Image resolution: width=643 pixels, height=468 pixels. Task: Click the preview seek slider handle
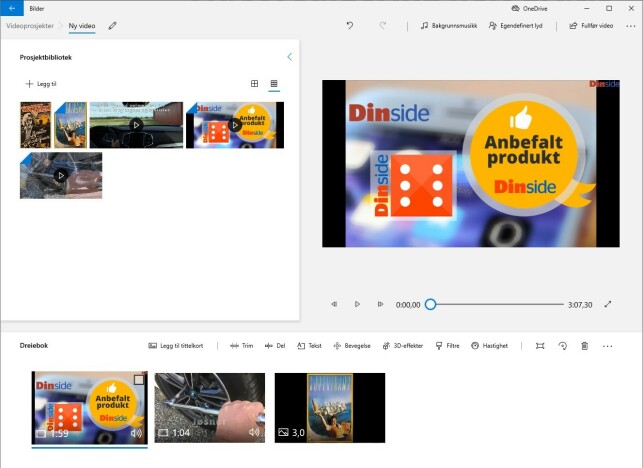pos(430,304)
